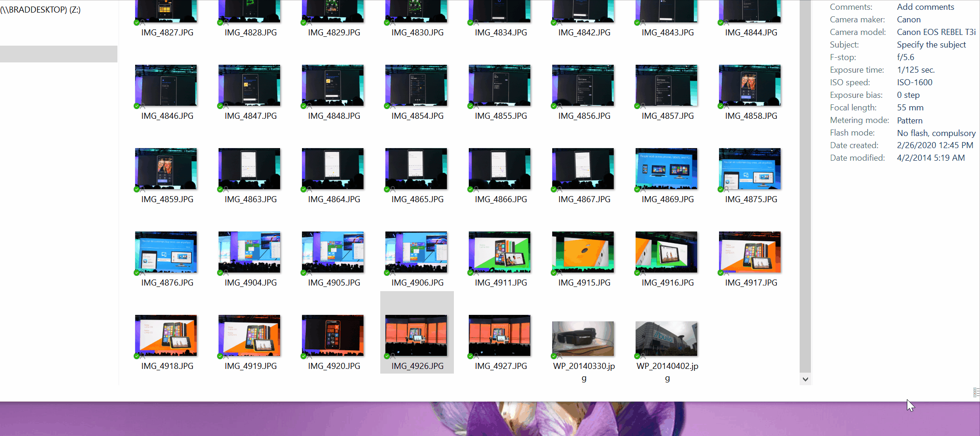Select WP_20140402.jpg building photo
The image size is (980, 436).
[x=666, y=339]
